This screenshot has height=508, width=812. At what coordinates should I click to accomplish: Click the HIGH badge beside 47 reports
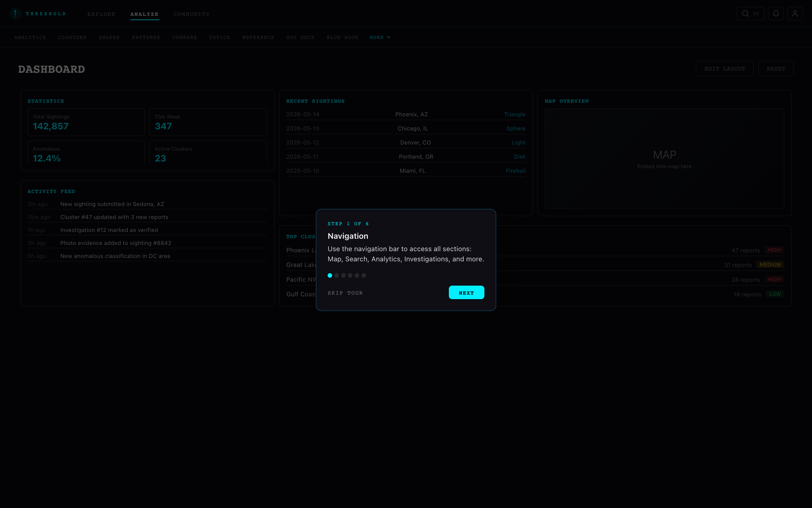775,250
